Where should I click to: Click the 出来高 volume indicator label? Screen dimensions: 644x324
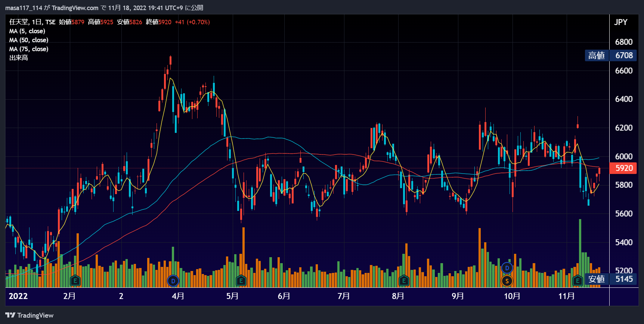pyautogui.click(x=19, y=58)
